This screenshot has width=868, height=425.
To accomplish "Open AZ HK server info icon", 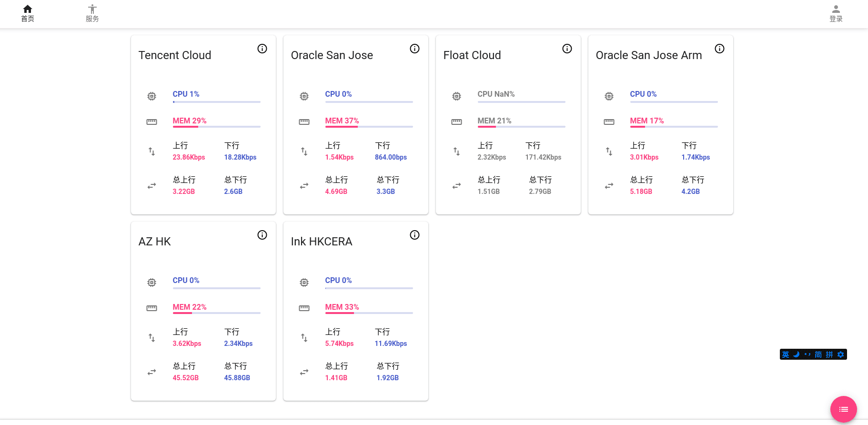I will pyautogui.click(x=262, y=235).
